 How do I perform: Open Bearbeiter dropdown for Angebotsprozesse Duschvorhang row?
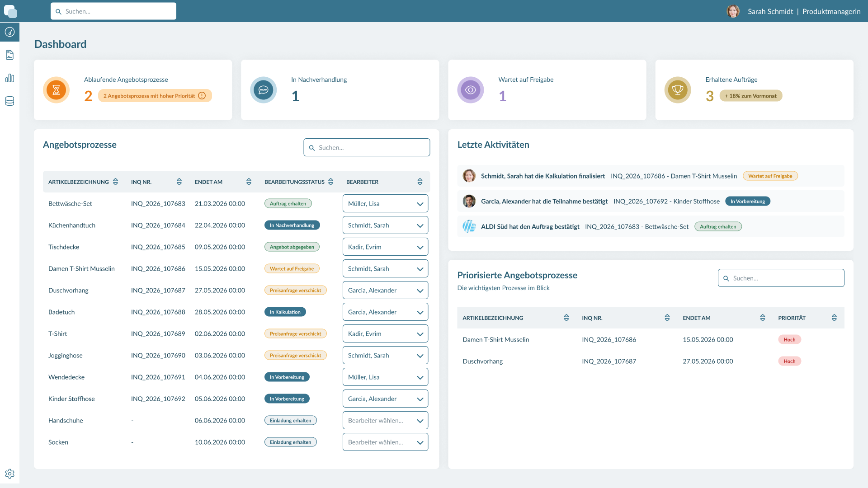[385, 290]
